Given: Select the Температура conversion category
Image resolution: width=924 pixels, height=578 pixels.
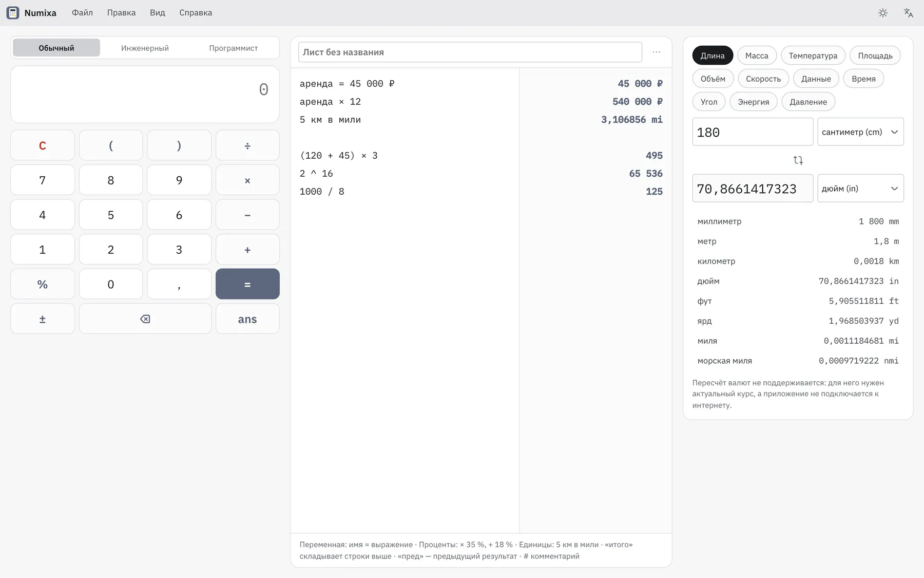Looking at the screenshot, I should point(813,55).
